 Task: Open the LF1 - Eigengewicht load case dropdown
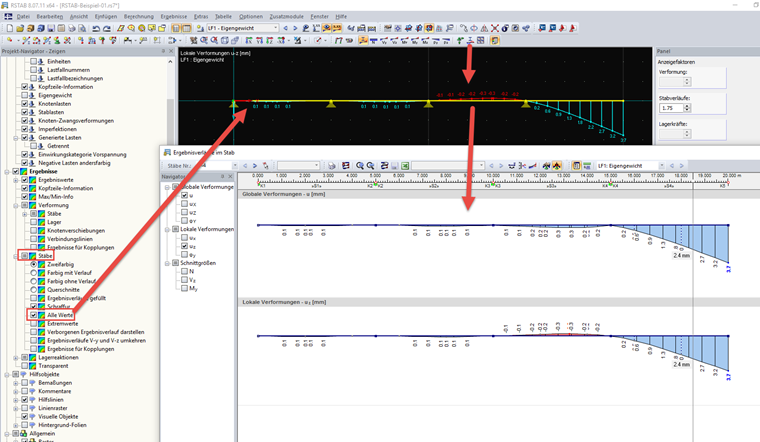pyautogui.click(x=276, y=29)
